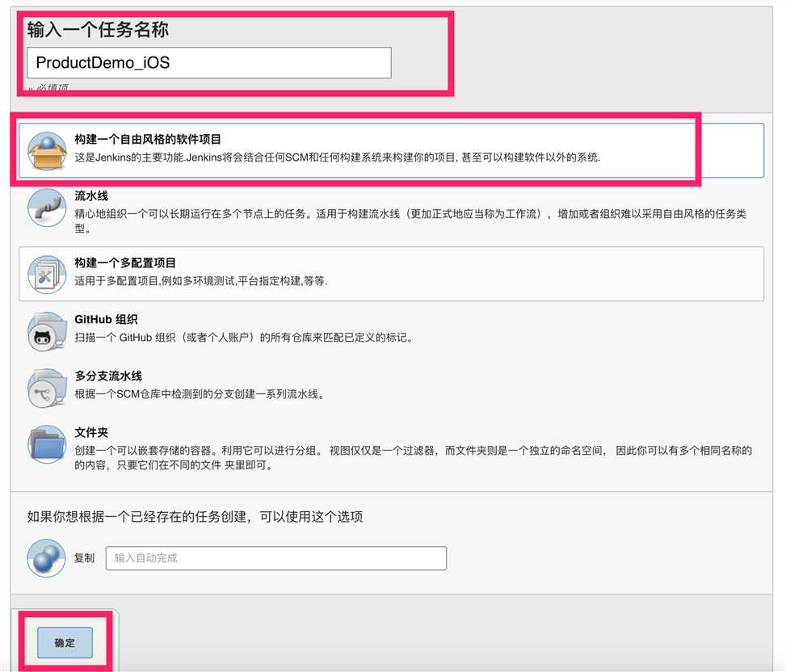Click the multi-config description 适用于多配置项目
The image size is (786, 672).
(x=201, y=280)
